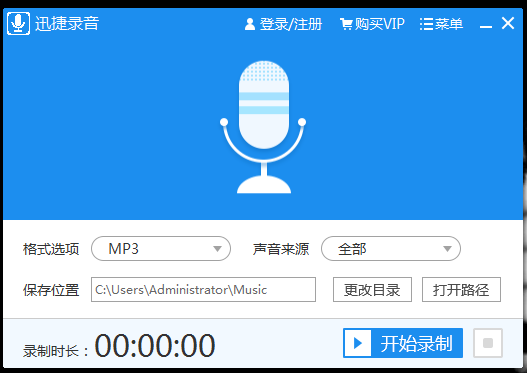The height and width of the screenshot is (373, 527).
Task: Open the 菜单 menu
Action: (441, 24)
